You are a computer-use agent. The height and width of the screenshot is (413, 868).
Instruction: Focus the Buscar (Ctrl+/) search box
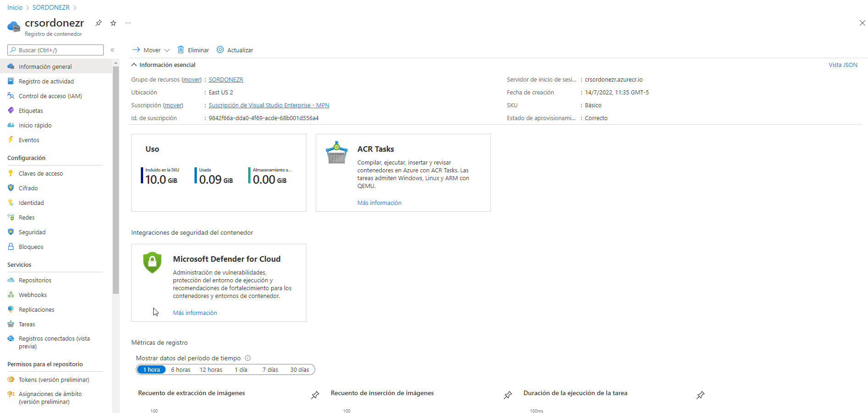56,50
